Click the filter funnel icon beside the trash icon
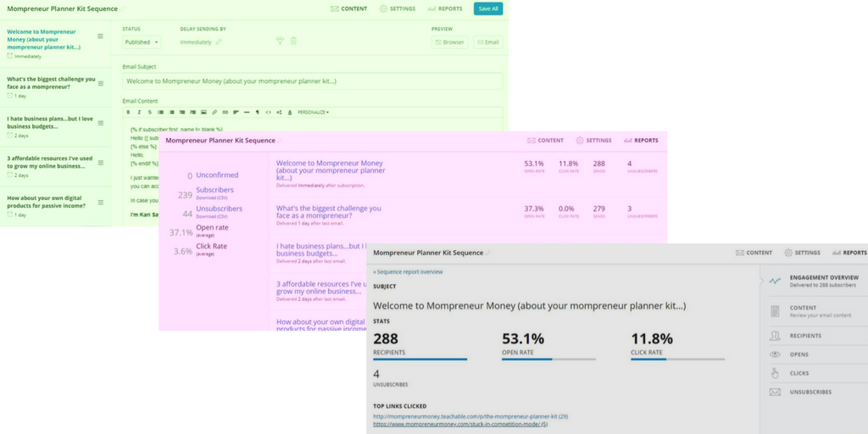868x434 pixels. click(x=280, y=41)
